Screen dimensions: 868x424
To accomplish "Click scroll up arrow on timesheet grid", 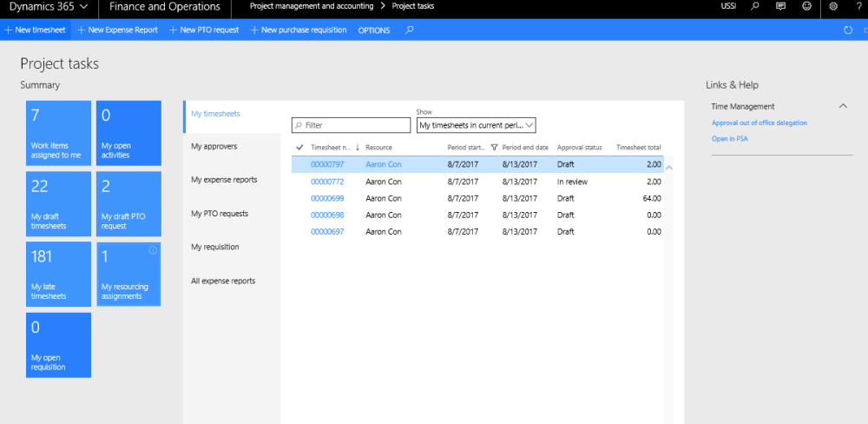I will pos(668,166).
